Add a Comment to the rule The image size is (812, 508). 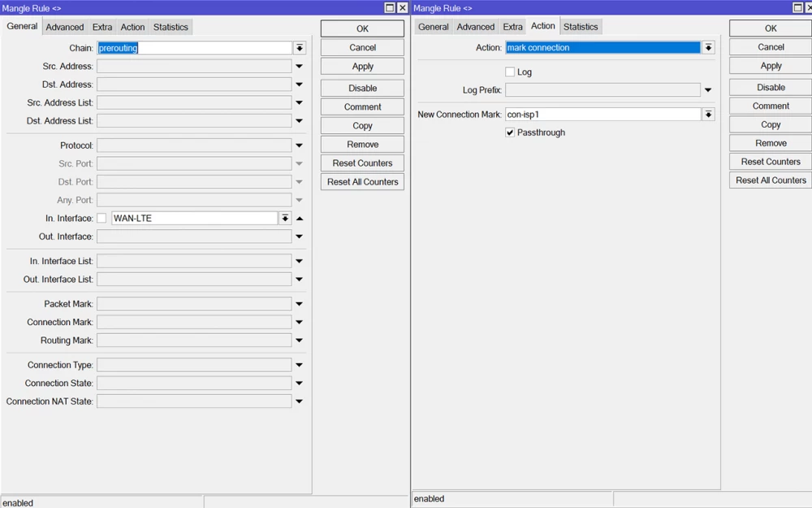pos(361,106)
